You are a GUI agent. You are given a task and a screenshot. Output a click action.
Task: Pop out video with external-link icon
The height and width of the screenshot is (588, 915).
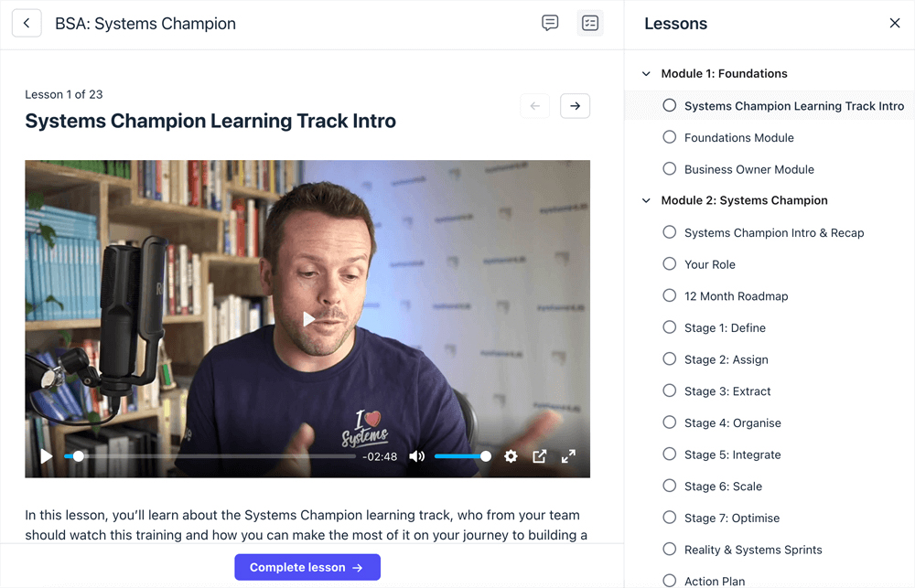[x=540, y=456]
